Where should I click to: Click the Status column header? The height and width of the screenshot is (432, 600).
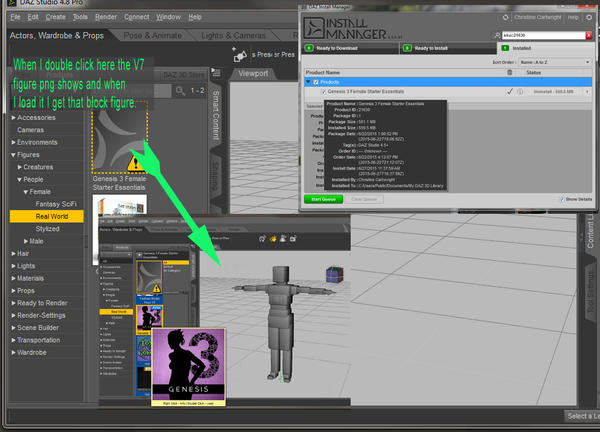(533, 72)
